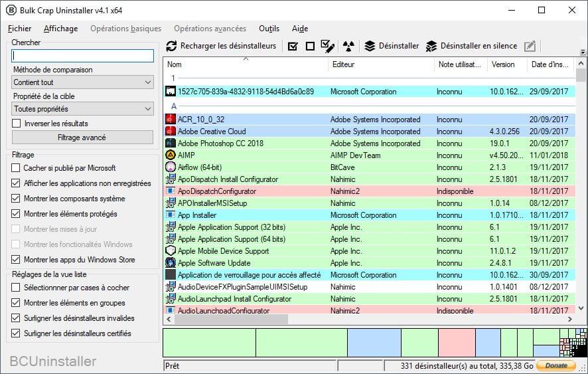Viewport: 588px width, 374px height.
Task: Collapse the group A header
Action: (174, 106)
